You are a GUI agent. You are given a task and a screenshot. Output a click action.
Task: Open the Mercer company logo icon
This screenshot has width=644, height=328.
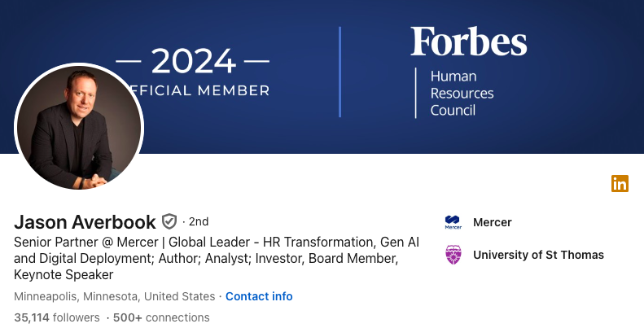pos(453,222)
